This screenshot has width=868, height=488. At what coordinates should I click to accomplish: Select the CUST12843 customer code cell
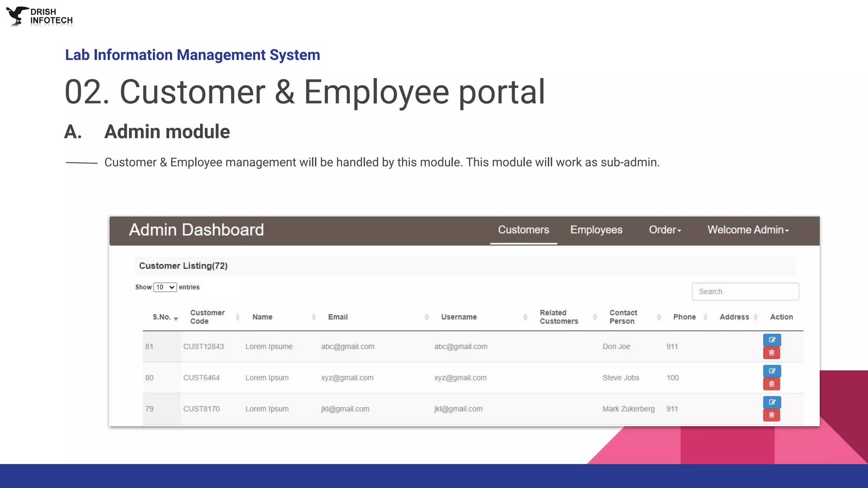203,347
